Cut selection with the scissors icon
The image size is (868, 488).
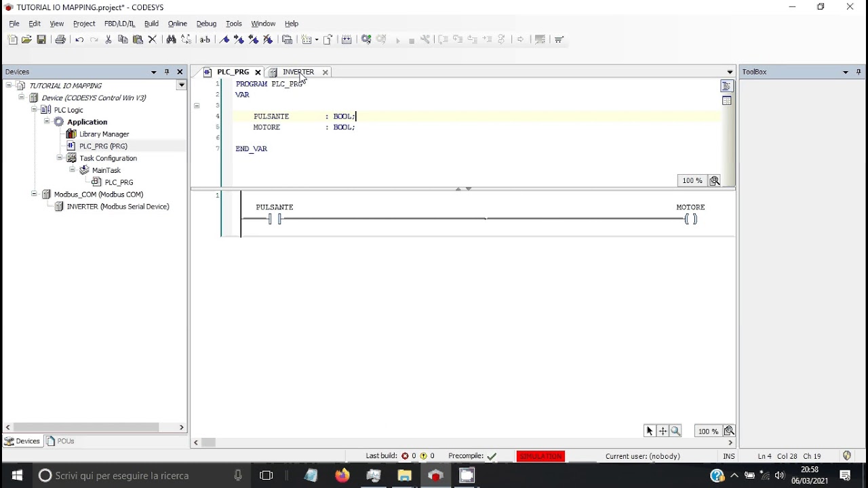(x=108, y=39)
